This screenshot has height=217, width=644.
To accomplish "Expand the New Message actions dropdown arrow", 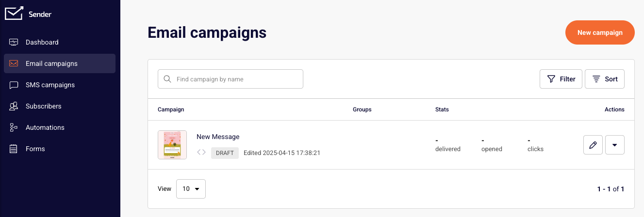I will point(615,145).
